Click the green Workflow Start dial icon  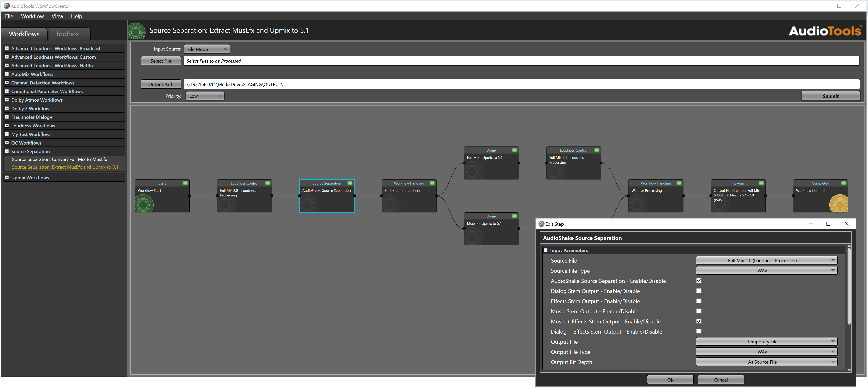coord(144,203)
